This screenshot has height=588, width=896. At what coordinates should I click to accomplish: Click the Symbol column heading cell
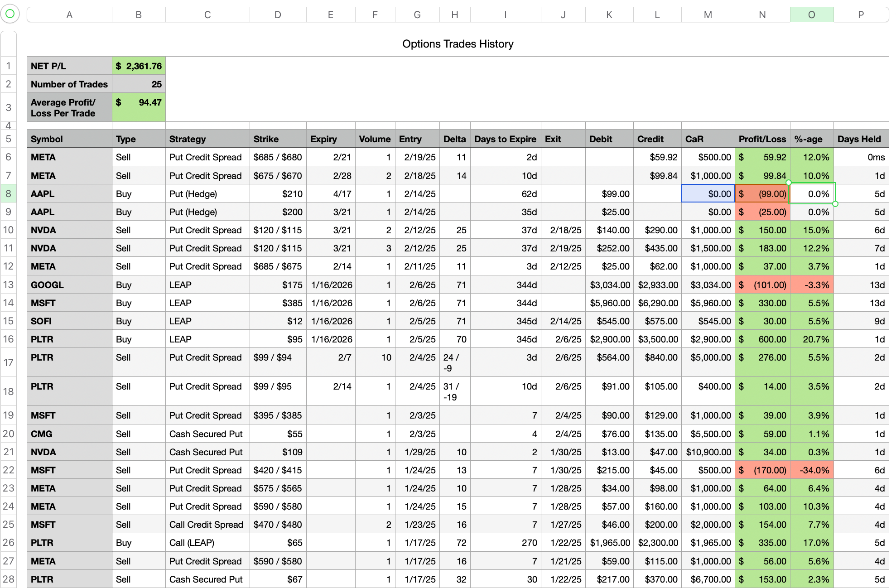[69, 139]
